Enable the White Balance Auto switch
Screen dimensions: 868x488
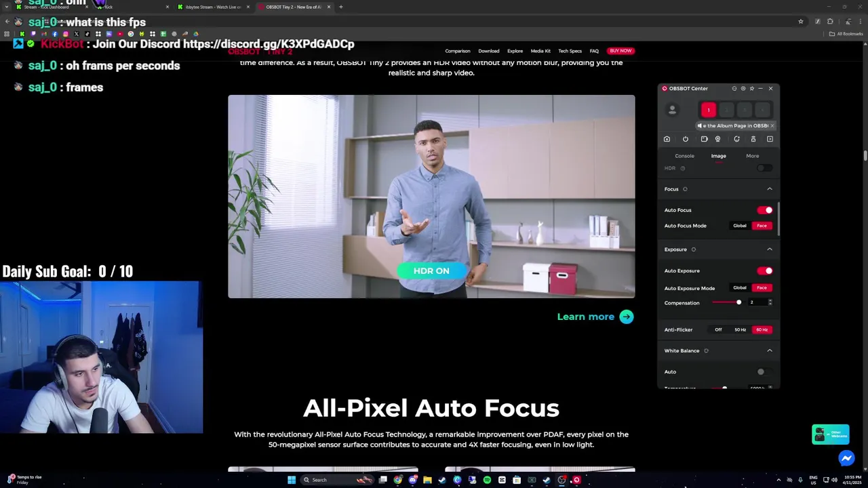tap(764, 371)
